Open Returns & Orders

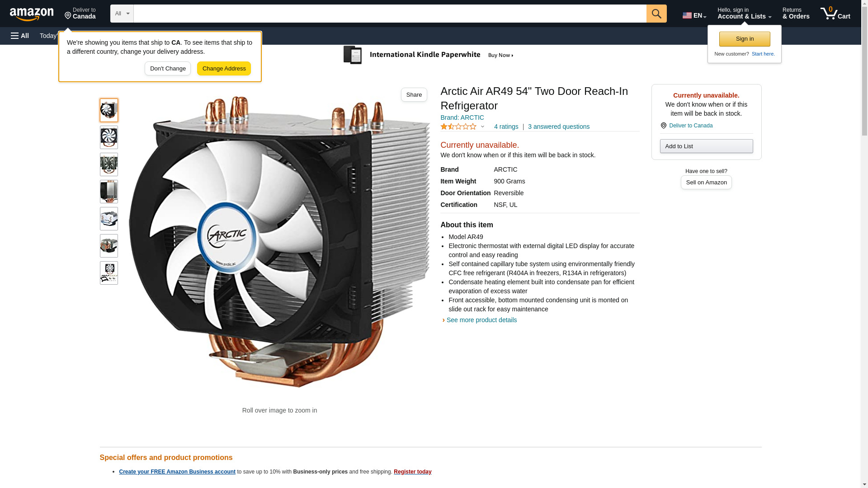point(796,14)
